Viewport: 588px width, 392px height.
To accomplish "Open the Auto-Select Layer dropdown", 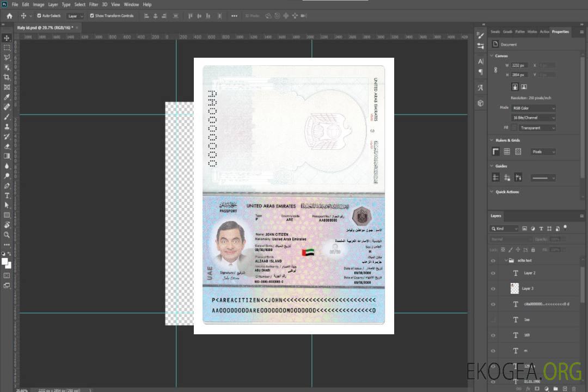I will coord(75,16).
